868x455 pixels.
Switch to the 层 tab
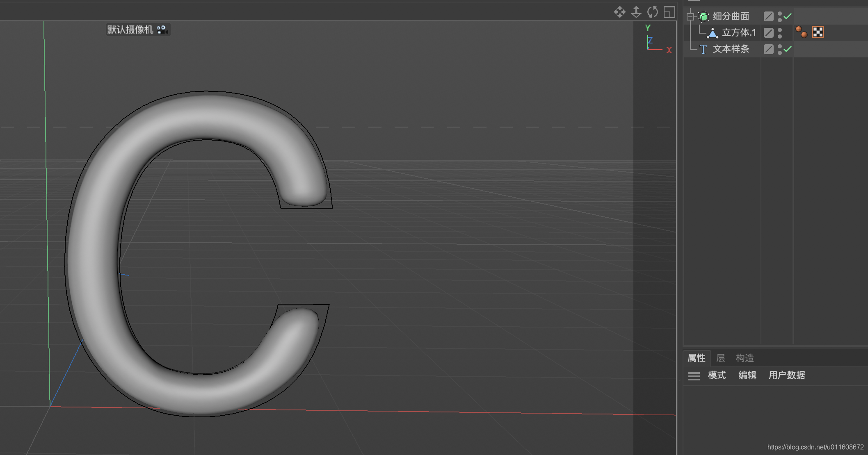720,358
